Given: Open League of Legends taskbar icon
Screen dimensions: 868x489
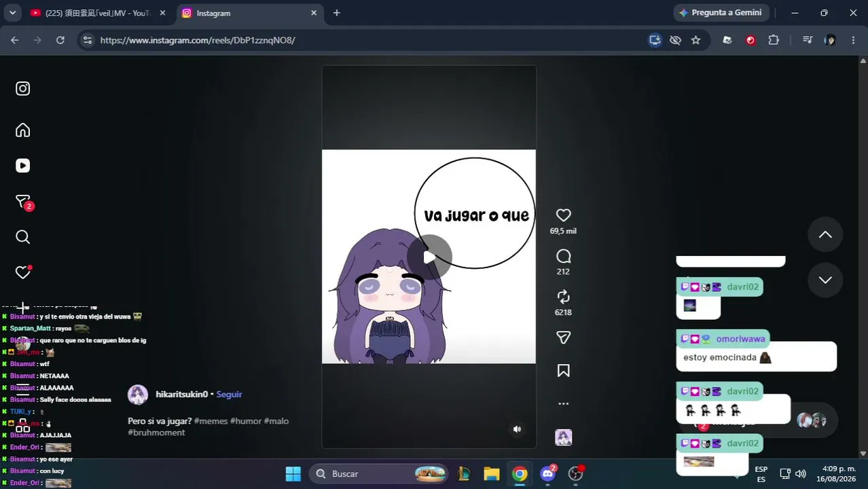Looking at the screenshot, I should click(465, 474).
